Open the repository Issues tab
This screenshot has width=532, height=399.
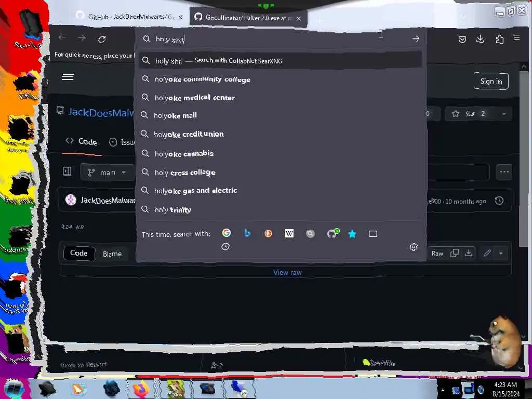click(122, 142)
